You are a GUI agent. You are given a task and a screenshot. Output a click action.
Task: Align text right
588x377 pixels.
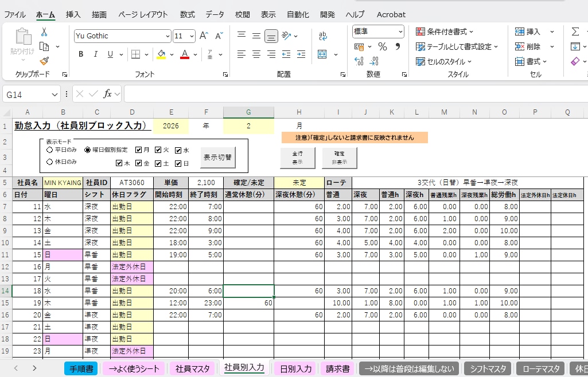[x=271, y=54]
